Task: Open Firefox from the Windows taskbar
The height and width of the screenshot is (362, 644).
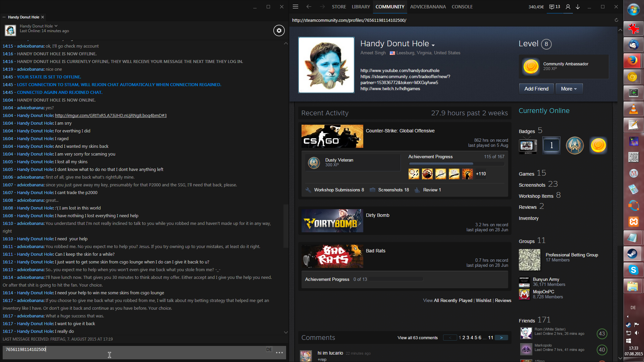Action: tap(633, 61)
